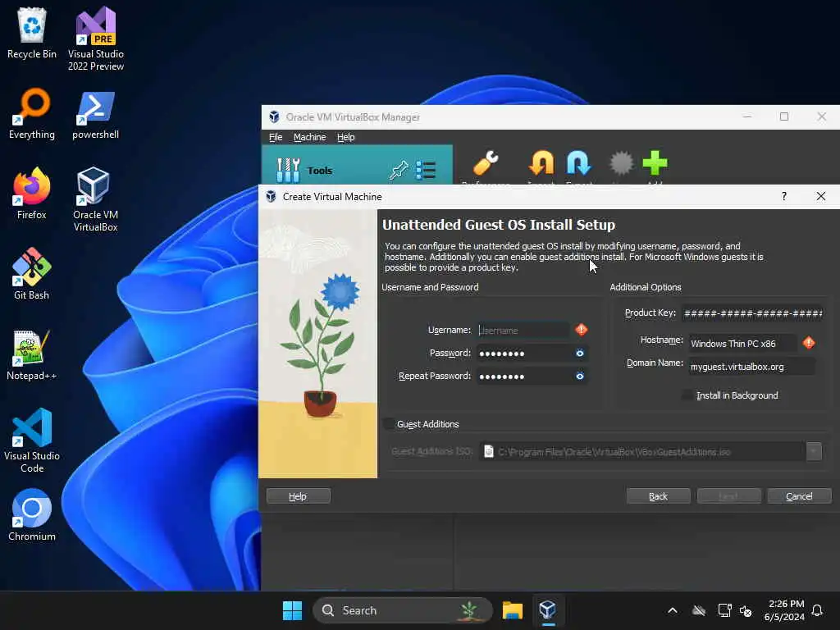Select the Firefox desktop shortcut
Image resolution: width=840 pixels, height=630 pixels.
pyautogui.click(x=32, y=193)
